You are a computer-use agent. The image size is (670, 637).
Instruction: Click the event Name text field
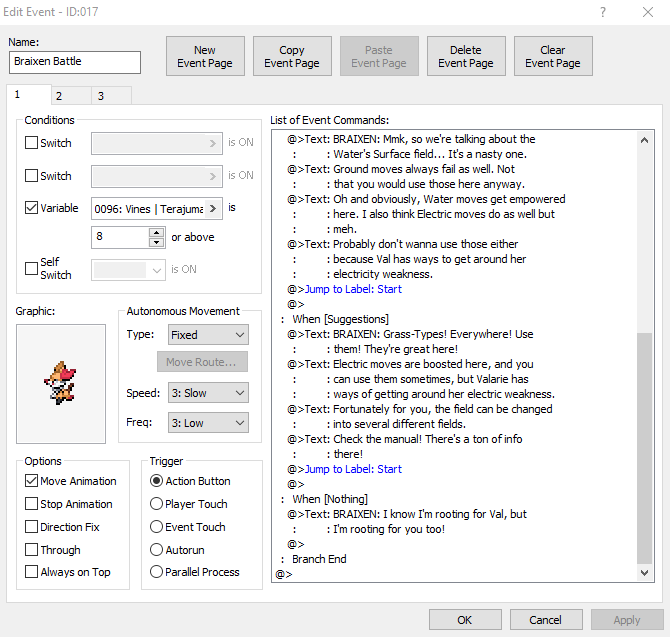[x=75, y=62]
